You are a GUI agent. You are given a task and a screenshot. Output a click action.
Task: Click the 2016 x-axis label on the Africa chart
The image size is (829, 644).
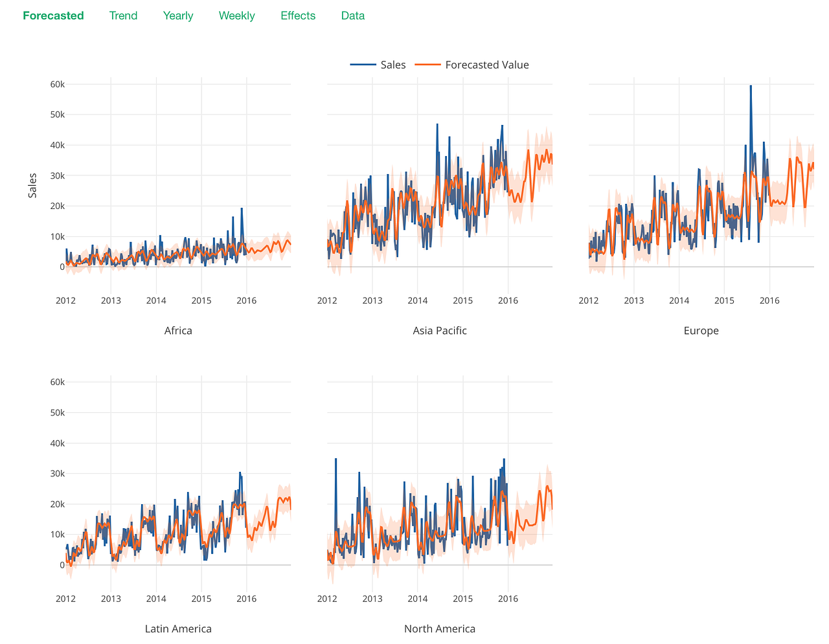(x=246, y=300)
